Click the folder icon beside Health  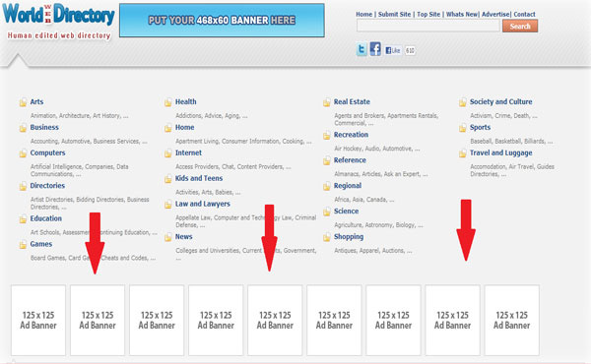(x=168, y=102)
